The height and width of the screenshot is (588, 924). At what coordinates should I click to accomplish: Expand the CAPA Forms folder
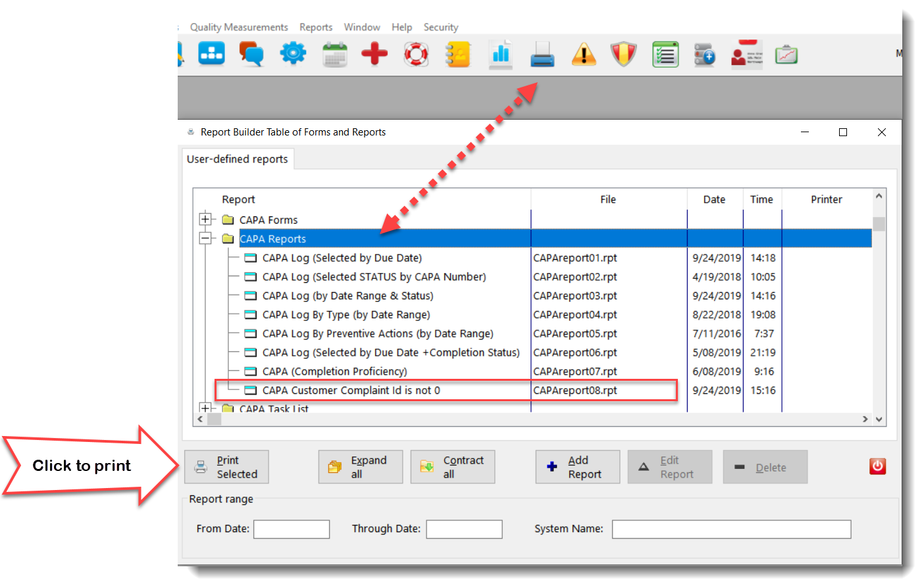tap(205, 220)
